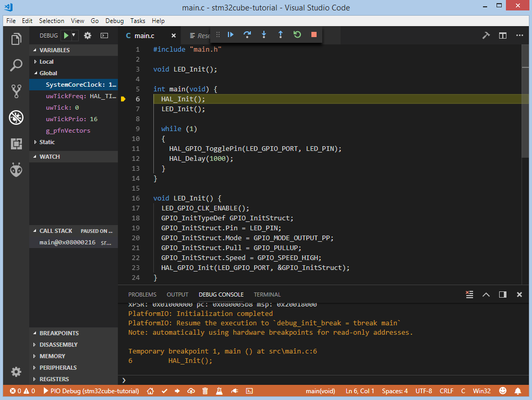The height and width of the screenshot is (400, 532).
Task: Open the Search view in activity bar
Action: (x=16, y=65)
